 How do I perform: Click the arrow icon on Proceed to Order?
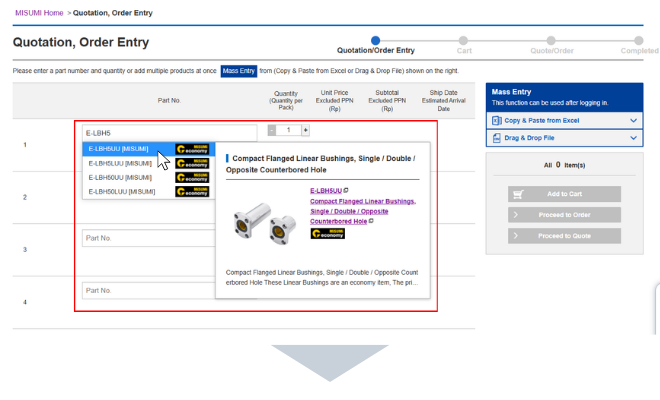[x=516, y=215]
